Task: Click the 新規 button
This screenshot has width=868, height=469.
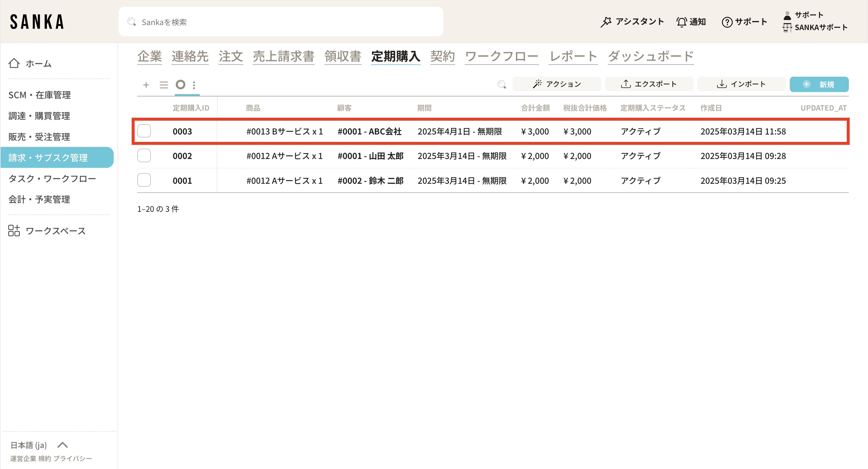Action: coord(819,84)
